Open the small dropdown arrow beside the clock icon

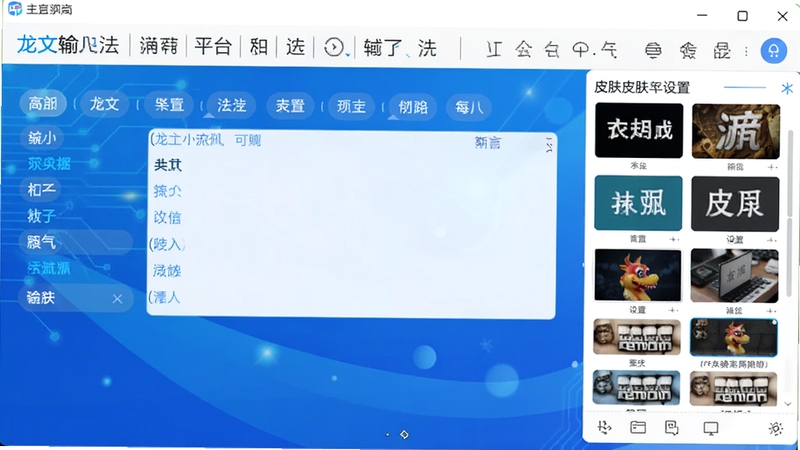(348, 54)
